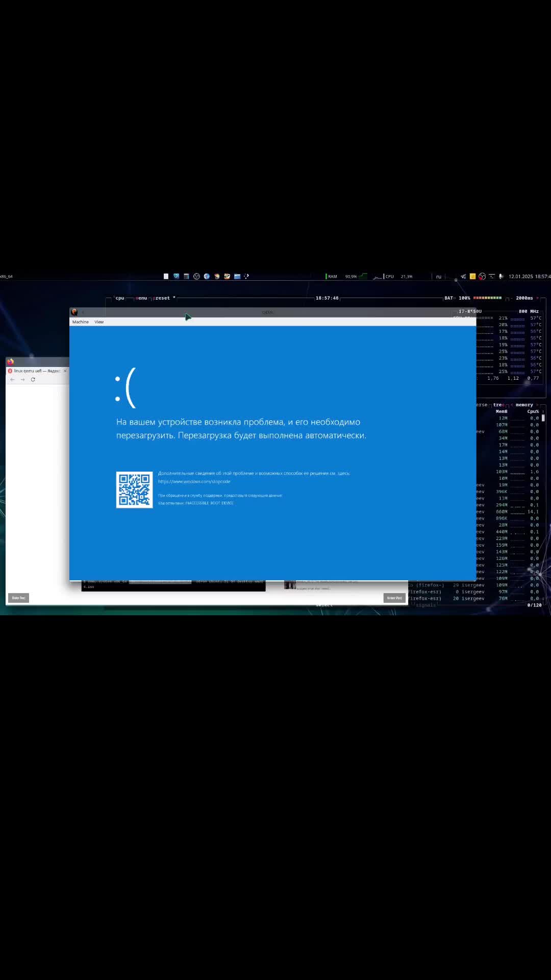The height and width of the screenshot is (980, 551).
Task: Click the QEMU window title bar icon
Action: pyautogui.click(x=74, y=312)
